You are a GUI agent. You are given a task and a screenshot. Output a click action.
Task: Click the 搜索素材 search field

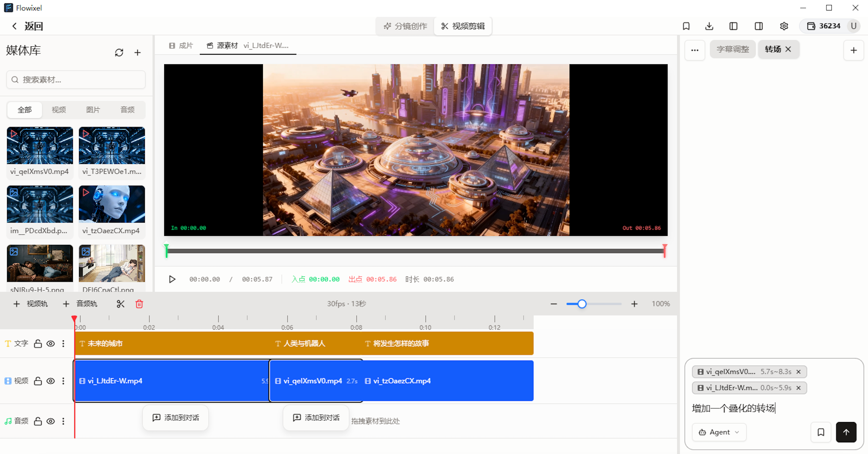(x=76, y=80)
